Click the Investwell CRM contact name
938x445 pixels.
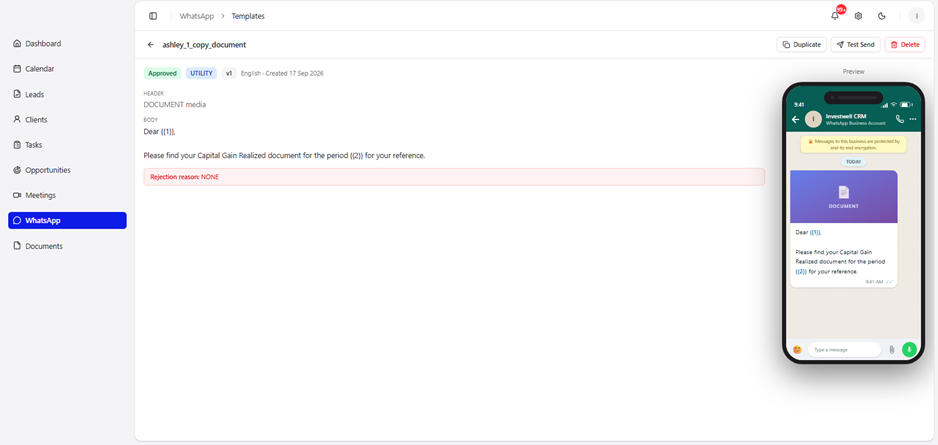(x=846, y=116)
